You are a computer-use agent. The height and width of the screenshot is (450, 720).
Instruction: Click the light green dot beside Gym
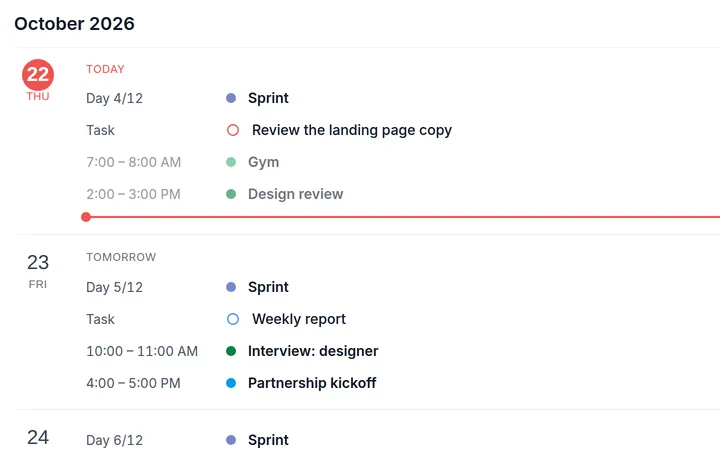pyautogui.click(x=231, y=162)
